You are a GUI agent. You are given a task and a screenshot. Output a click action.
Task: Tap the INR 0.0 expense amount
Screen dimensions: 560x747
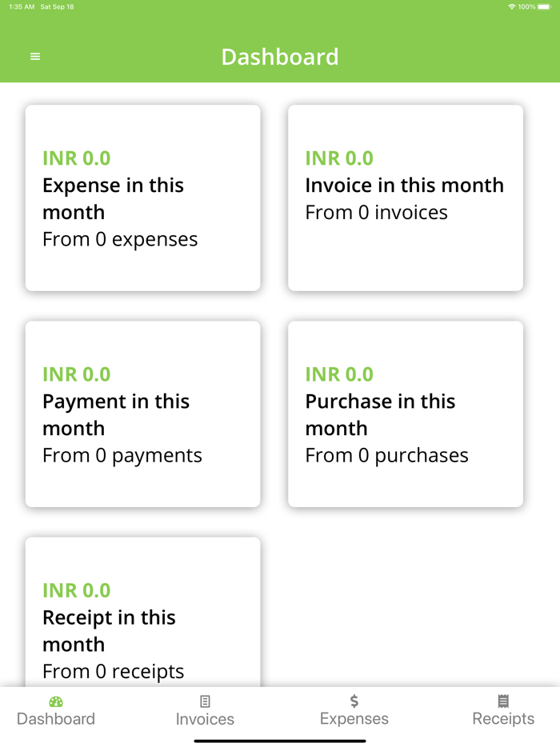click(x=76, y=158)
